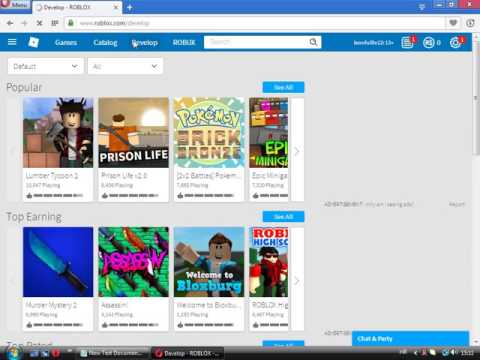The image size is (480, 360).
Task: Close the Develop - ROBLOX tab
Action: [116, 7]
